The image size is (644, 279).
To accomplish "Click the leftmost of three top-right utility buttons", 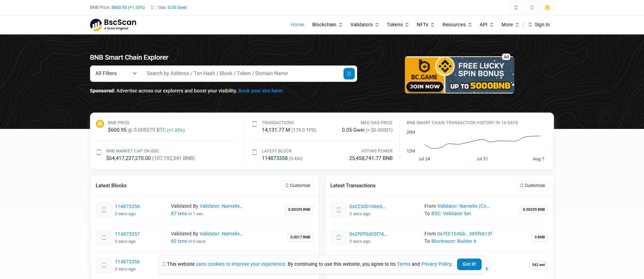I will (516, 8).
